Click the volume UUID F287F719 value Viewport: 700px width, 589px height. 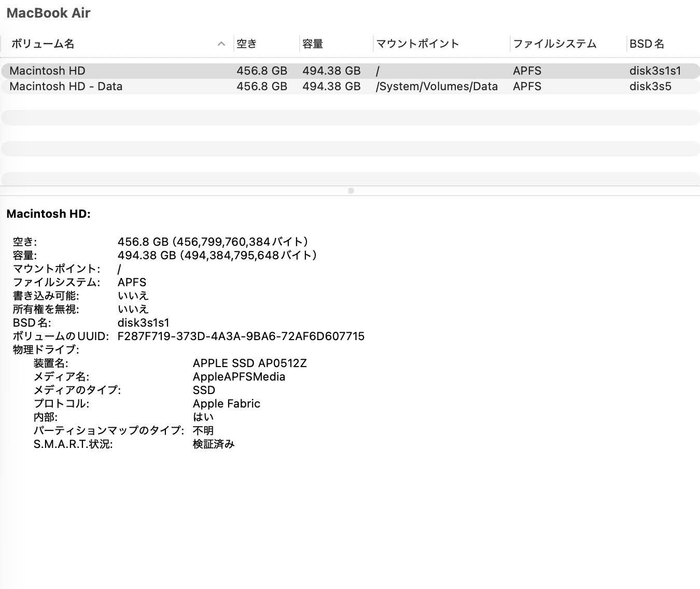coord(241,336)
